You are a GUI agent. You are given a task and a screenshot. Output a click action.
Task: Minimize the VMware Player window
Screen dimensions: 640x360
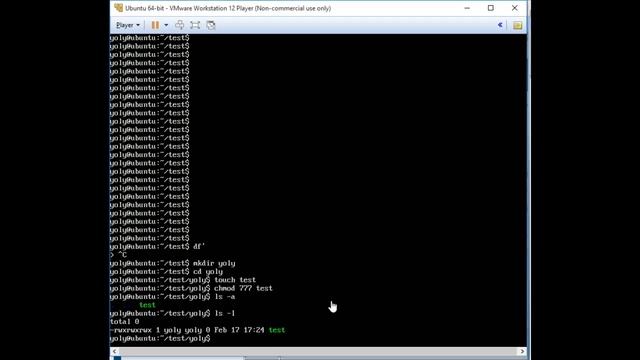click(467, 8)
